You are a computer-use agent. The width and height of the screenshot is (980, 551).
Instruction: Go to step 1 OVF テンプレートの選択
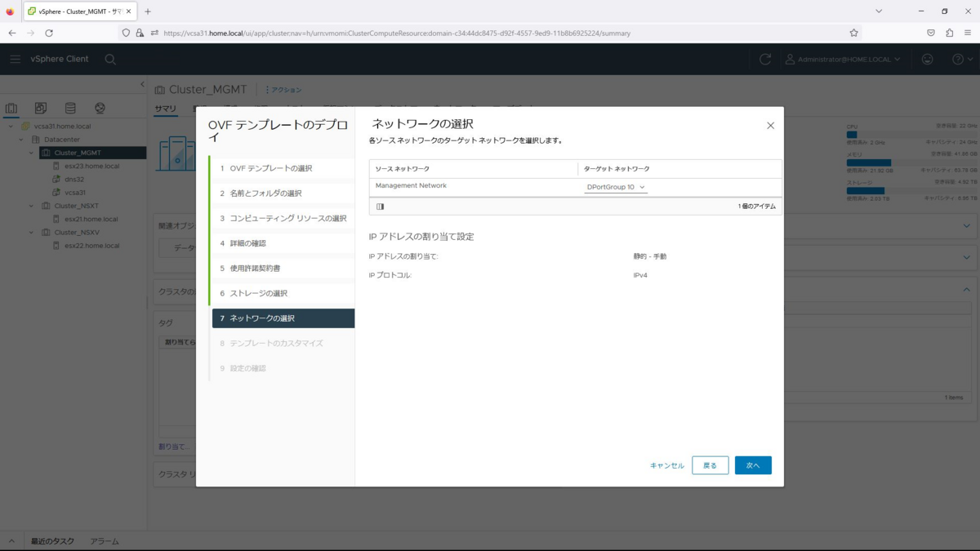283,168
